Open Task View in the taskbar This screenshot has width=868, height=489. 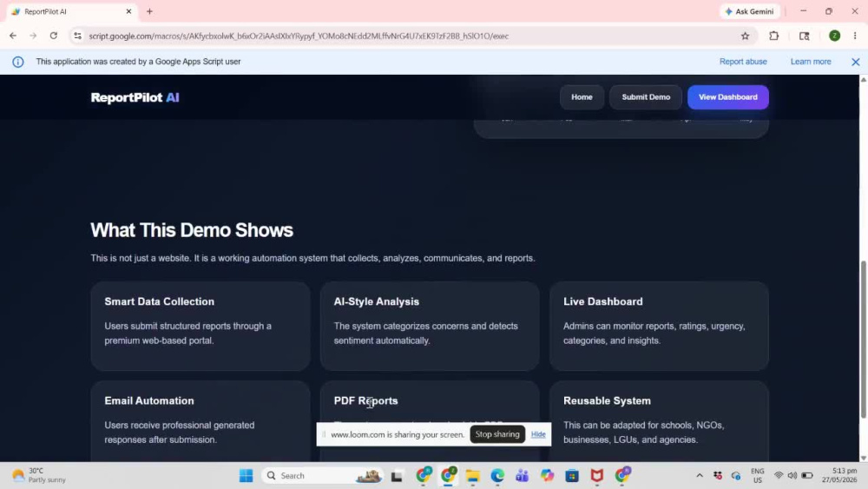click(x=397, y=475)
